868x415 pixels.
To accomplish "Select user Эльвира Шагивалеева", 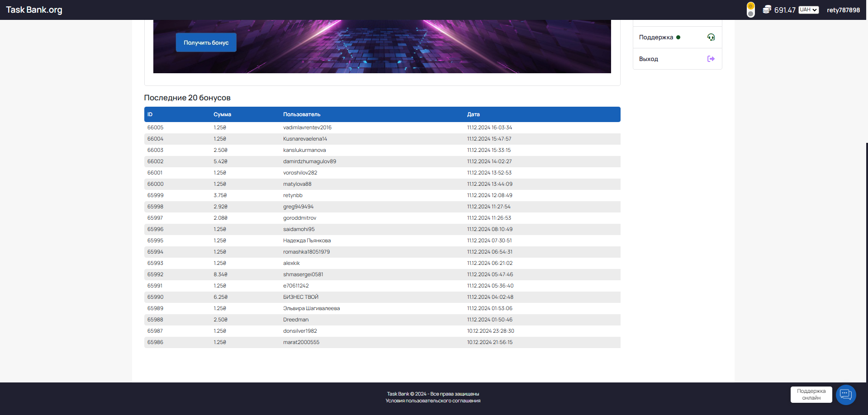I will point(311,308).
